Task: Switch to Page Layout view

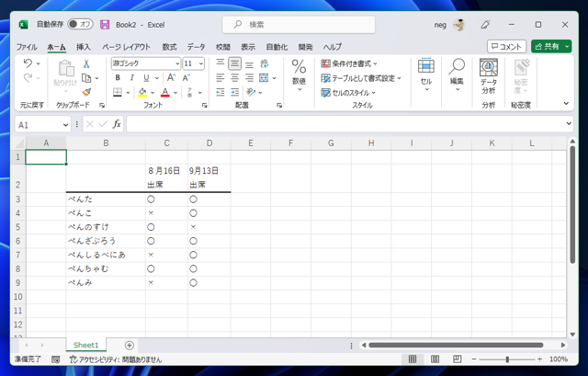Action: coord(435,359)
